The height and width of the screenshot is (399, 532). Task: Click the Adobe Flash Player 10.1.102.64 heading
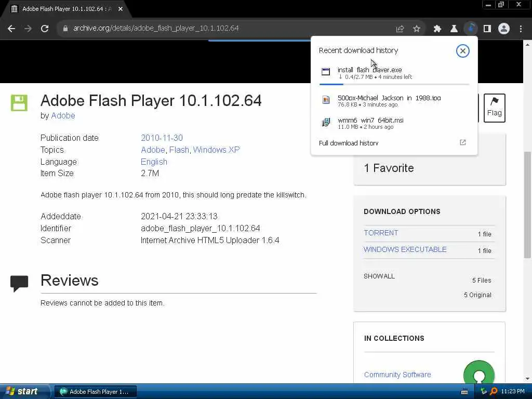tap(151, 100)
